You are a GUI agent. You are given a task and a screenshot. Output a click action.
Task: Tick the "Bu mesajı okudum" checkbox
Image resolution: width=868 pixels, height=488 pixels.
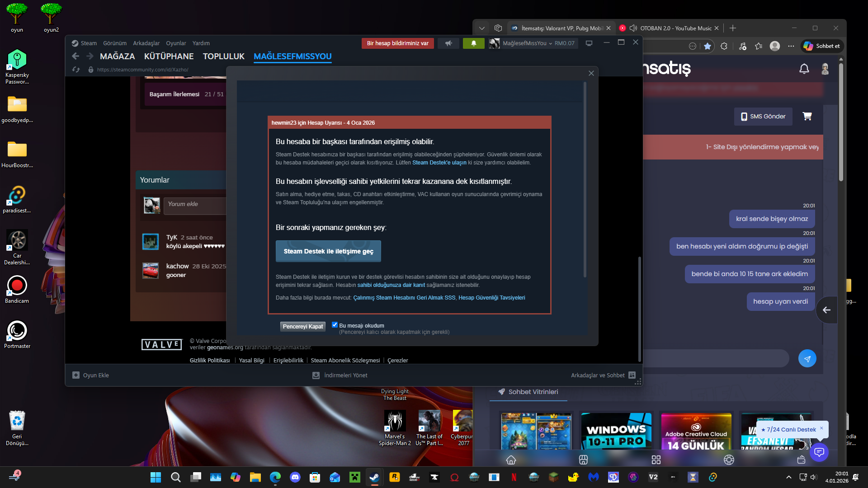pyautogui.click(x=335, y=325)
